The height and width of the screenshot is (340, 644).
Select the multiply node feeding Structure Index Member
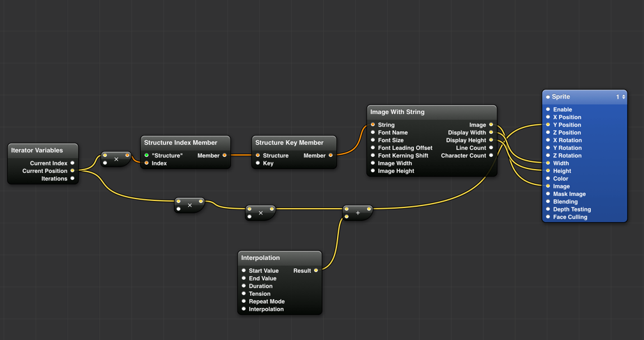(x=116, y=159)
